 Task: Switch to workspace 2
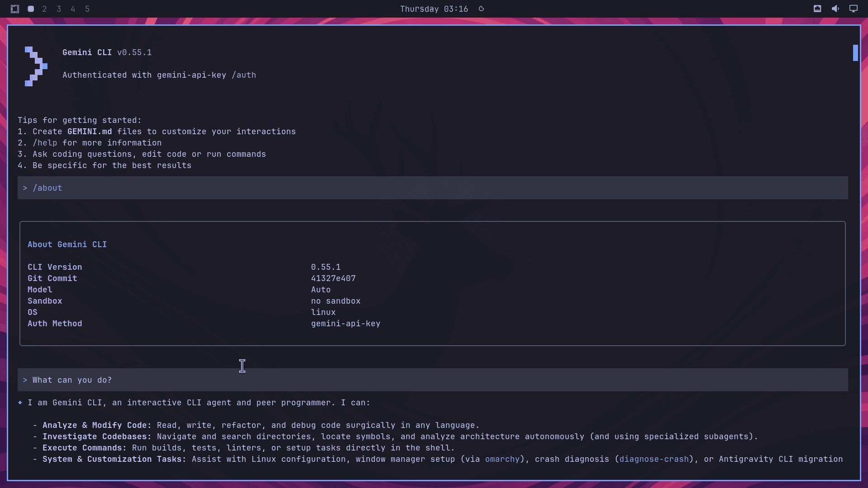[x=45, y=9]
